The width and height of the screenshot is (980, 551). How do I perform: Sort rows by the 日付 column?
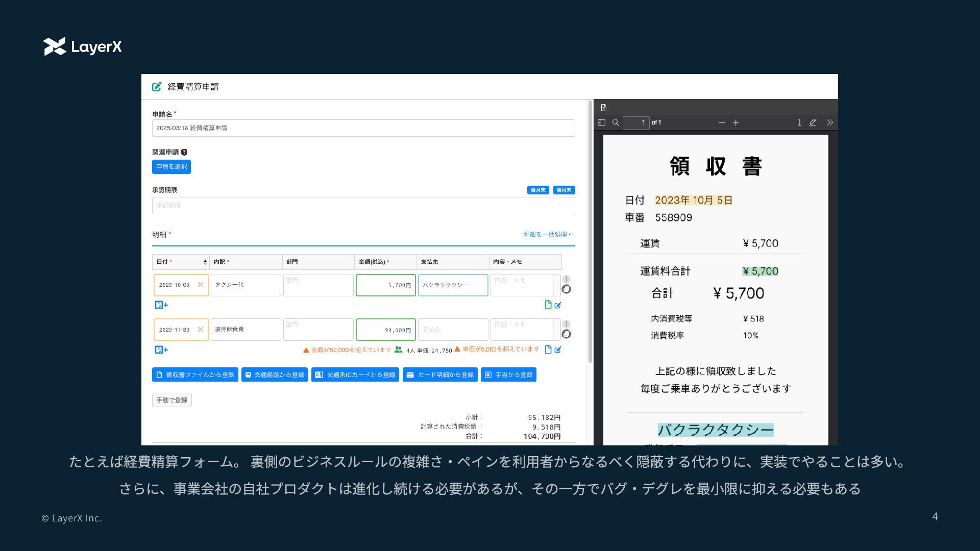point(205,262)
